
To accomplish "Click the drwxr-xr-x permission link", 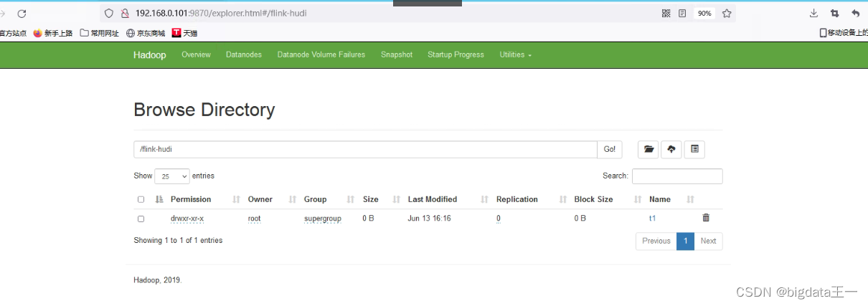I will pos(187,218).
